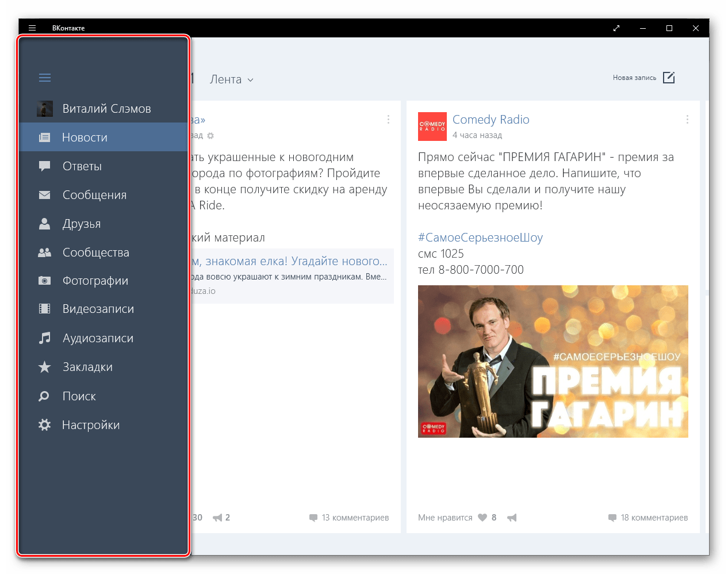Screen dimensions: 728x574
Task: Go to the Ответы menu item
Action: coord(104,166)
